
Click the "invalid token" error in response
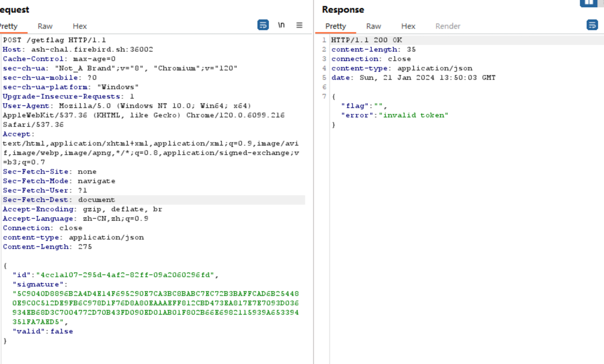point(413,115)
